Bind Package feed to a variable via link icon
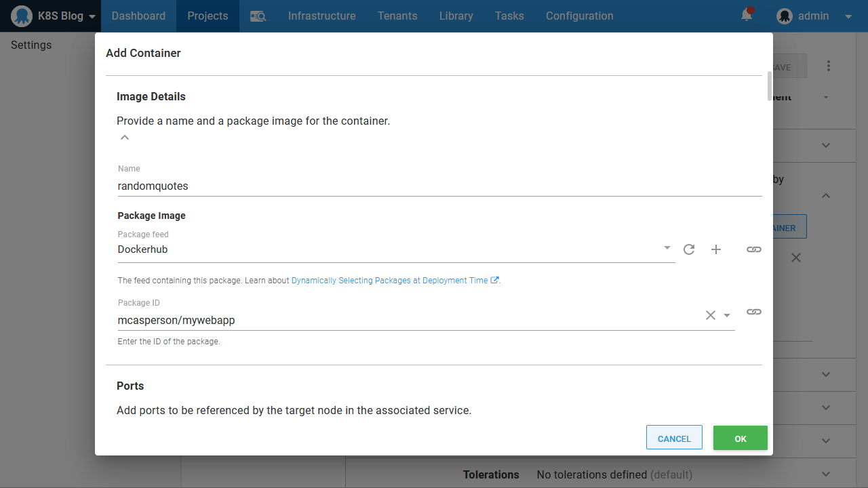 [753, 249]
